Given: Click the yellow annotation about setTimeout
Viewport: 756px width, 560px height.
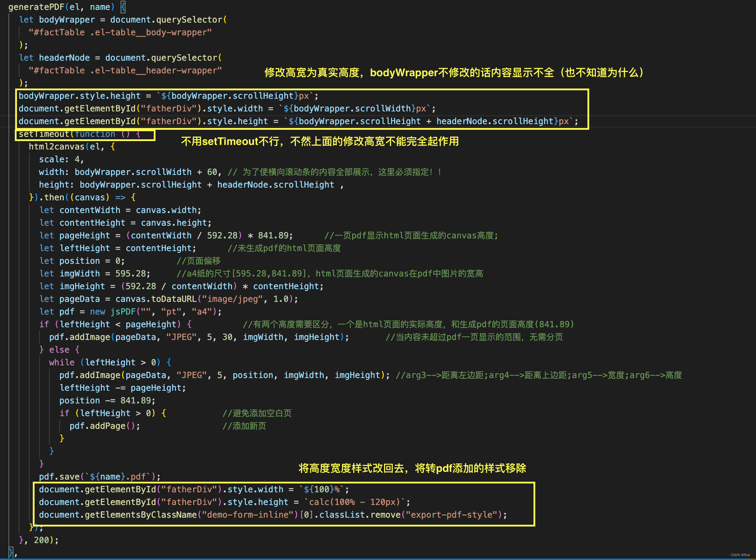Looking at the screenshot, I should (319, 141).
